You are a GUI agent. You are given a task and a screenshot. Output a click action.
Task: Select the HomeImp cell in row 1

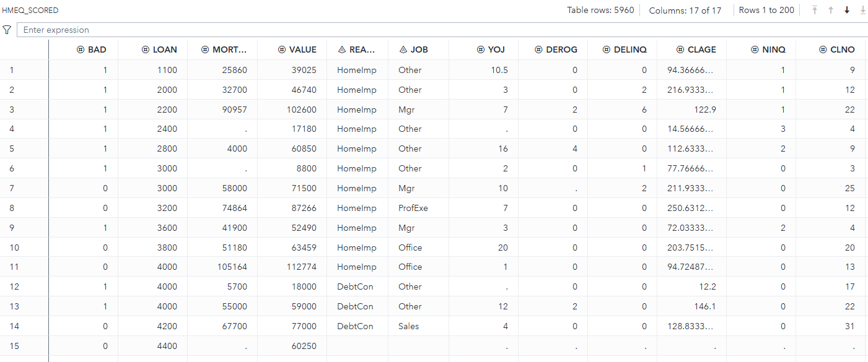[x=356, y=70]
